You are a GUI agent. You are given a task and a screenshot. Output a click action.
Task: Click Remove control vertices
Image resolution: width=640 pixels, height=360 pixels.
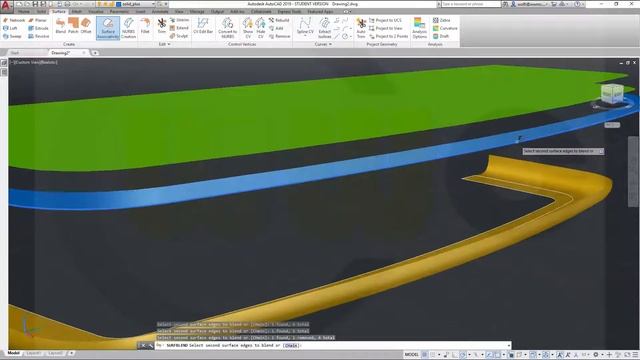click(280, 36)
